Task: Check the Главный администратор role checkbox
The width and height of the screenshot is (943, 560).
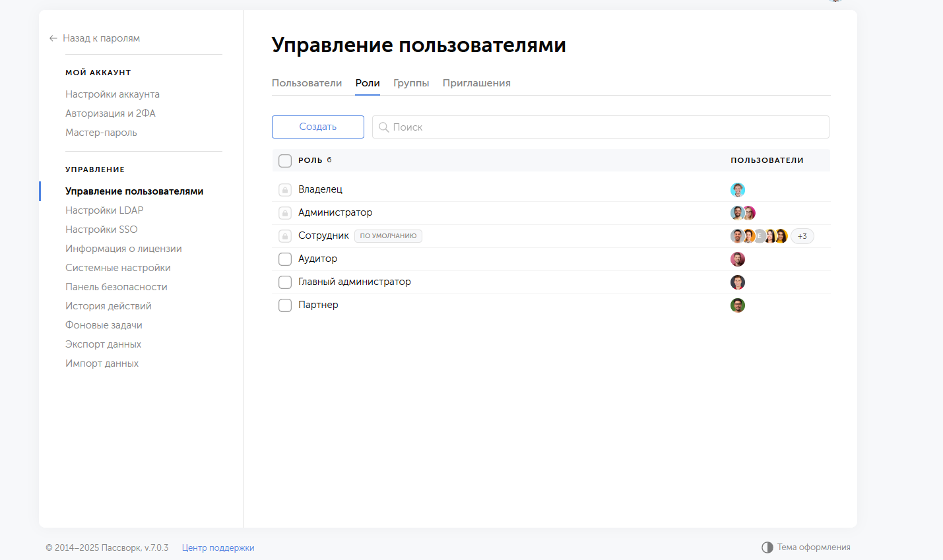Action: click(x=285, y=282)
